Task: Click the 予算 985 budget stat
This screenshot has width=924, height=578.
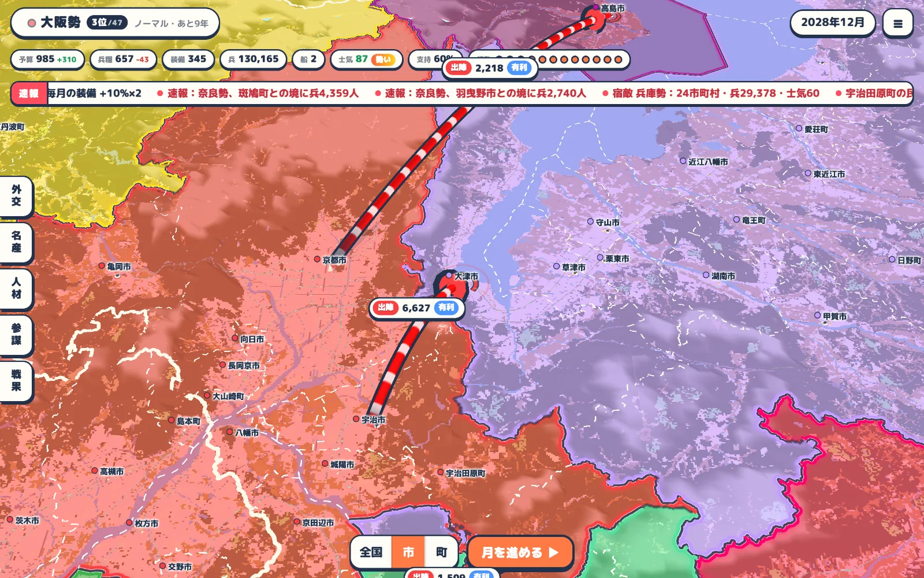Action: [47, 59]
